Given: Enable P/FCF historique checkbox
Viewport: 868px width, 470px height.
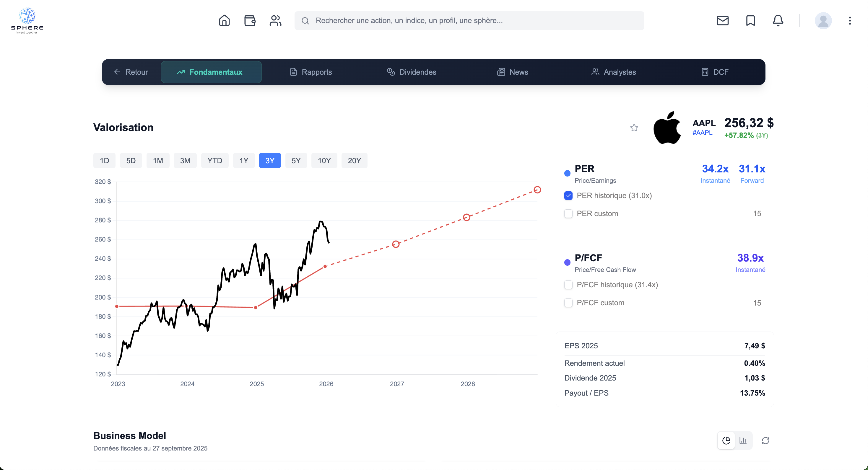Looking at the screenshot, I should (568, 285).
